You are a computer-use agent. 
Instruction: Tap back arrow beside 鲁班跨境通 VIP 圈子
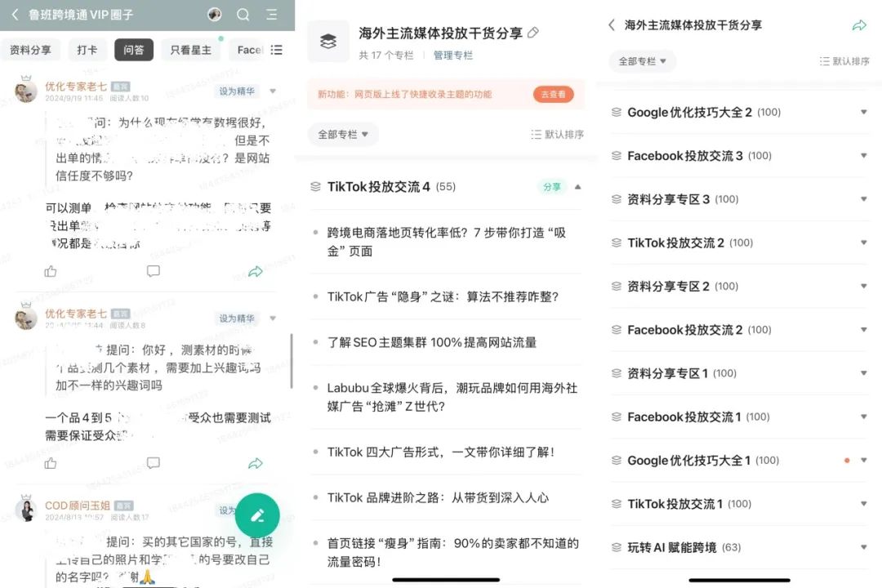coord(16,15)
